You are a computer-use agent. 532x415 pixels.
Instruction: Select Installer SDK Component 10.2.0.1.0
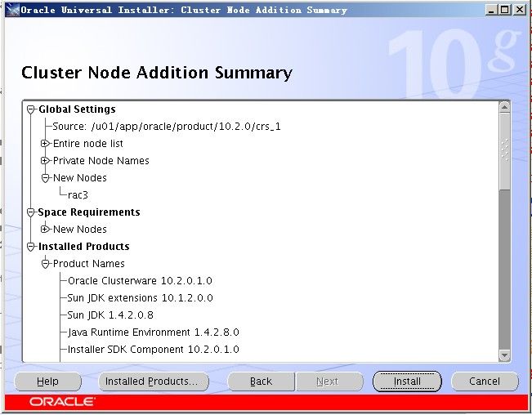click(154, 349)
